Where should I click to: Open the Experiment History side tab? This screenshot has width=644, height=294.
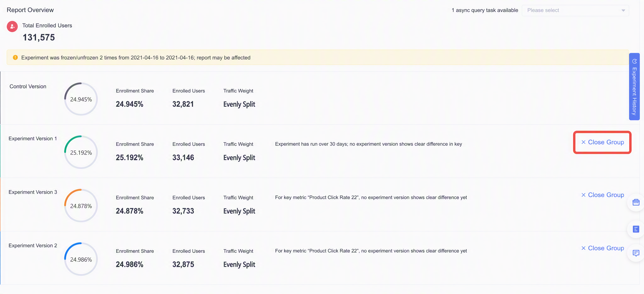click(x=634, y=87)
